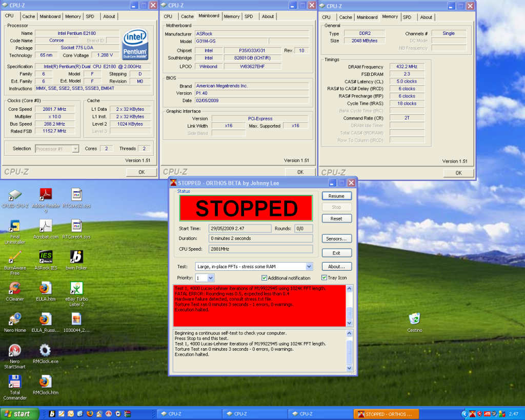525x420 pixels.
Task: Open the BurnAware Free shortcut
Action: (15, 263)
